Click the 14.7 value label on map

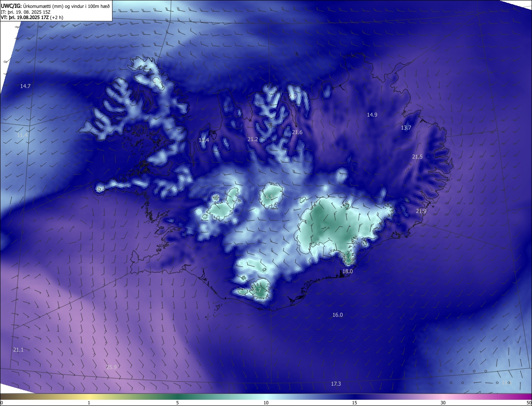tap(25, 86)
